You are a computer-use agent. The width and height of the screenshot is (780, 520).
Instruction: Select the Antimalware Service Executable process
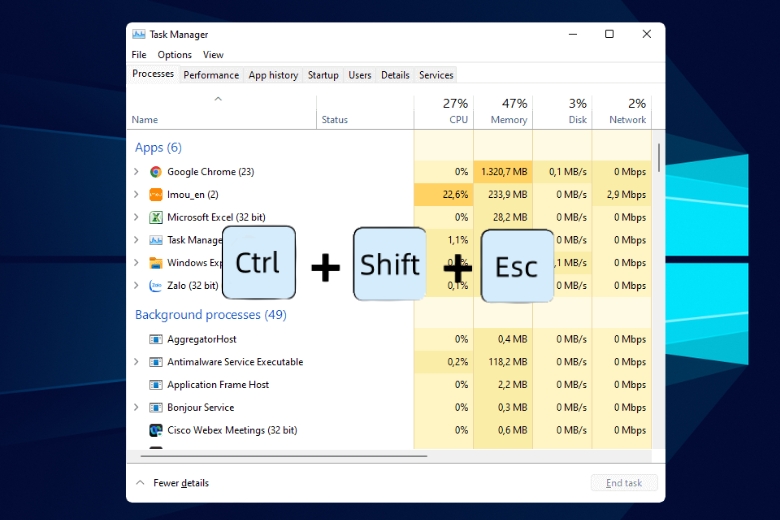click(x=390, y=362)
